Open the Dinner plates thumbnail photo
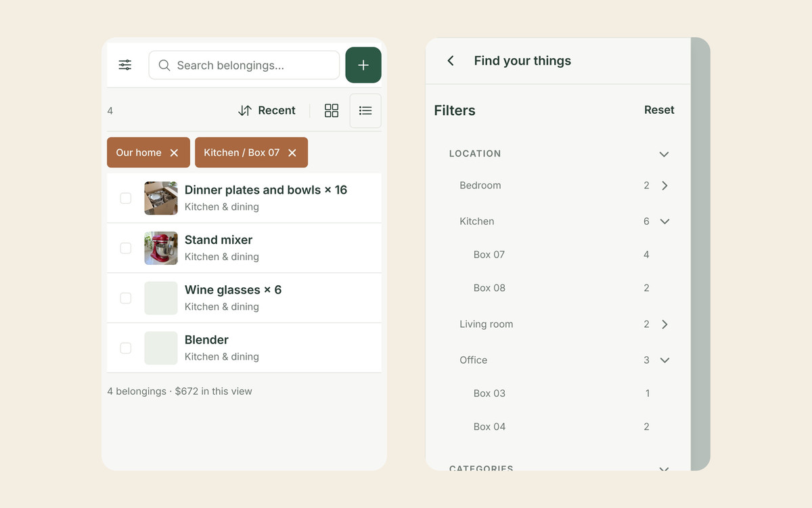This screenshot has height=508, width=812. pyautogui.click(x=161, y=198)
